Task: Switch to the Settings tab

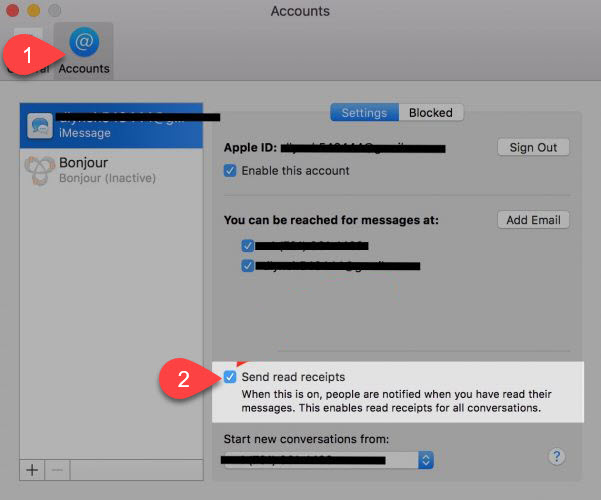Action: click(365, 113)
